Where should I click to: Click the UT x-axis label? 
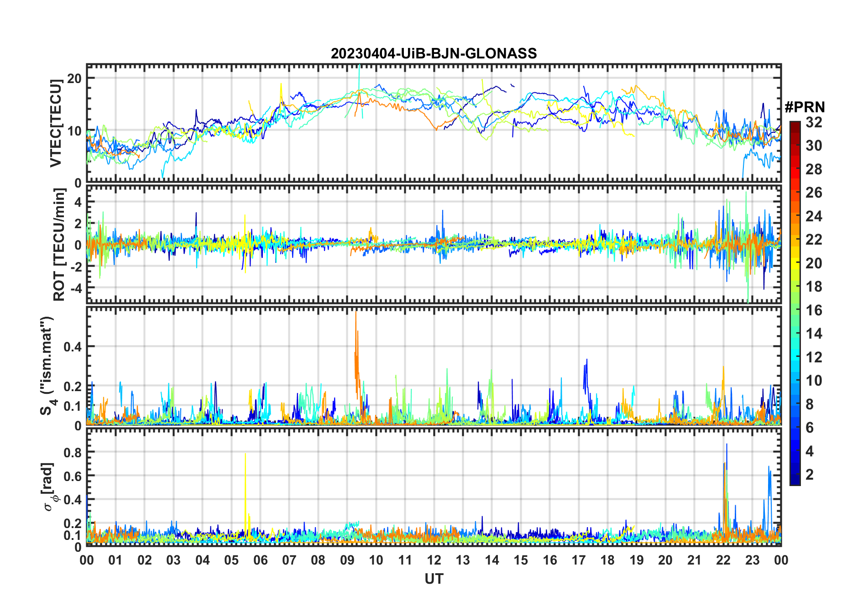click(434, 579)
